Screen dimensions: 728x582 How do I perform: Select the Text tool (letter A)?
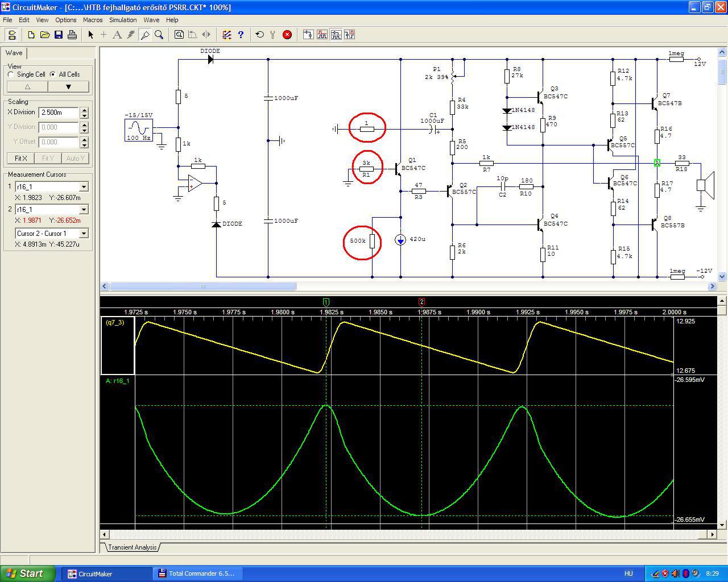117,35
